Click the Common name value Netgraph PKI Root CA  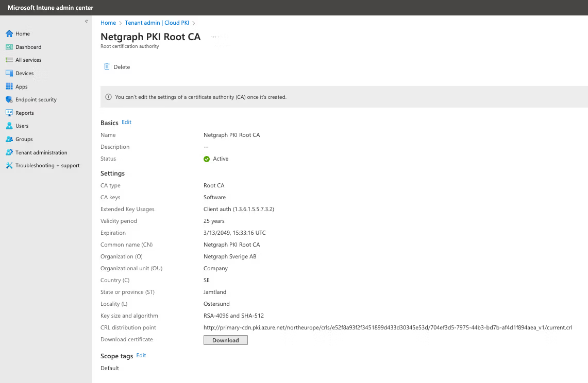[x=231, y=245]
